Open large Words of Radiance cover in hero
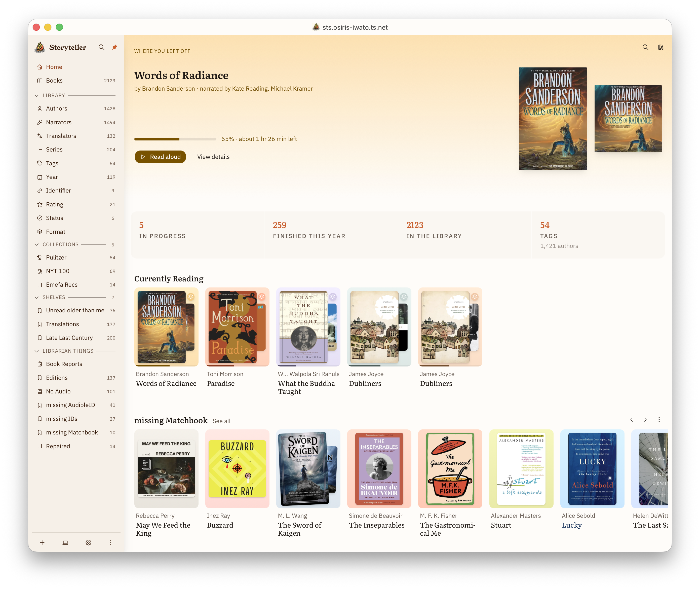This screenshot has height=589, width=700. coord(553,119)
